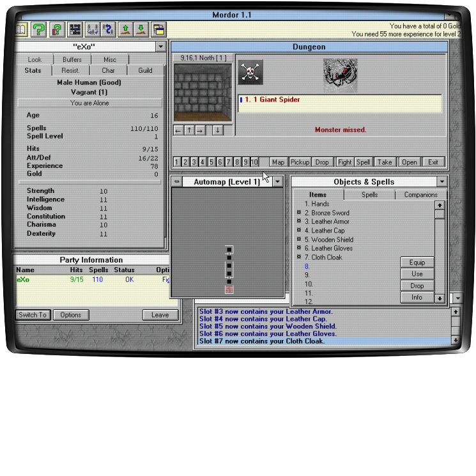Select item "5. Wooden Shield"
476x476 pixels.
329,240
